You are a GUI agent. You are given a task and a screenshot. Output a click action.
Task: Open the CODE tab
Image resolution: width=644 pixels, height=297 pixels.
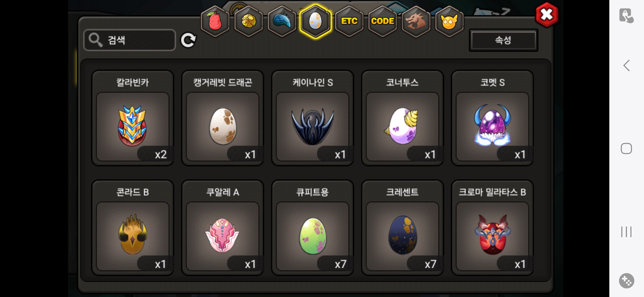[x=383, y=21]
